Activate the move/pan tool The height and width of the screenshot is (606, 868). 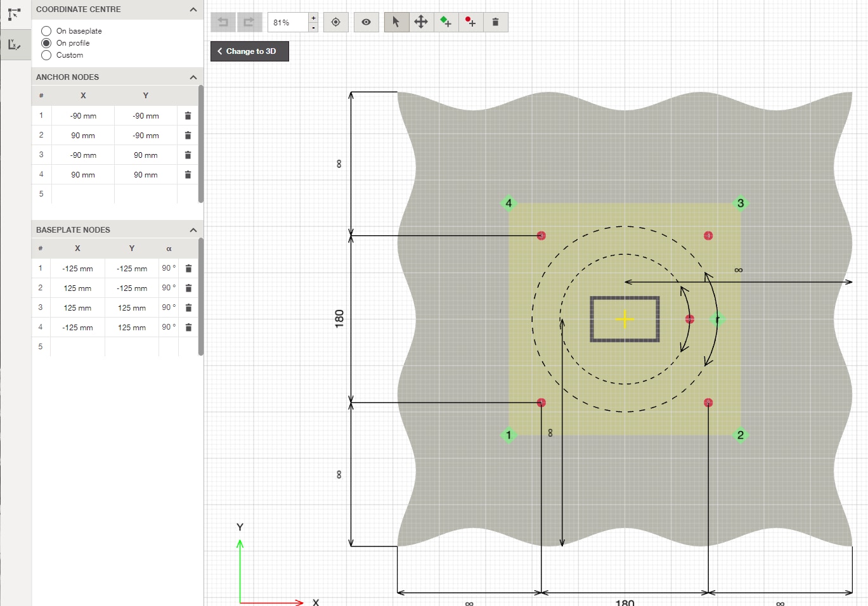(421, 22)
